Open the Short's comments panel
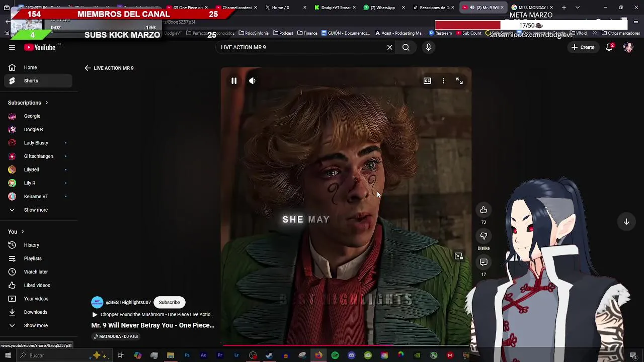Viewport: 644px width, 362px height. [x=484, y=262]
